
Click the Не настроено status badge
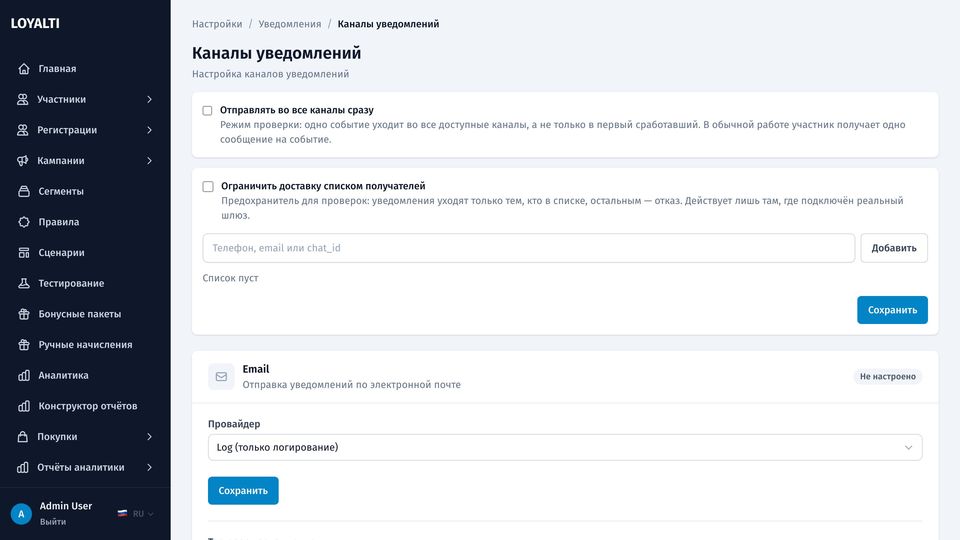point(888,377)
